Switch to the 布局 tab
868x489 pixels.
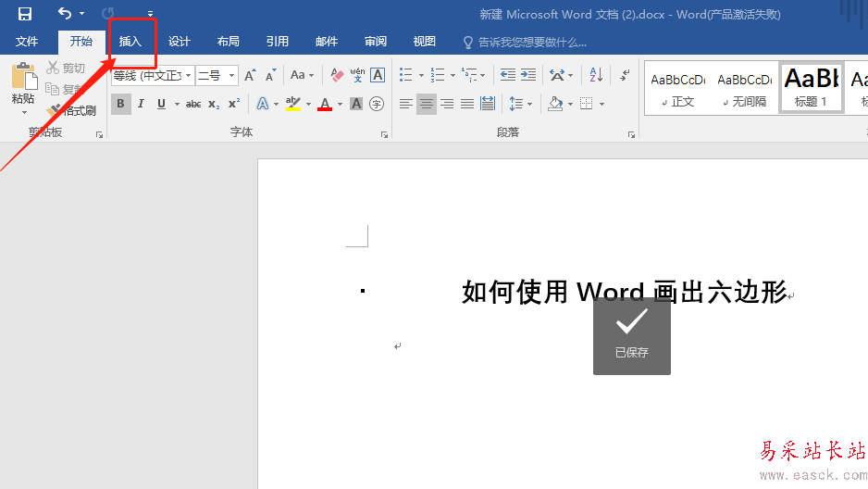(228, 42)
